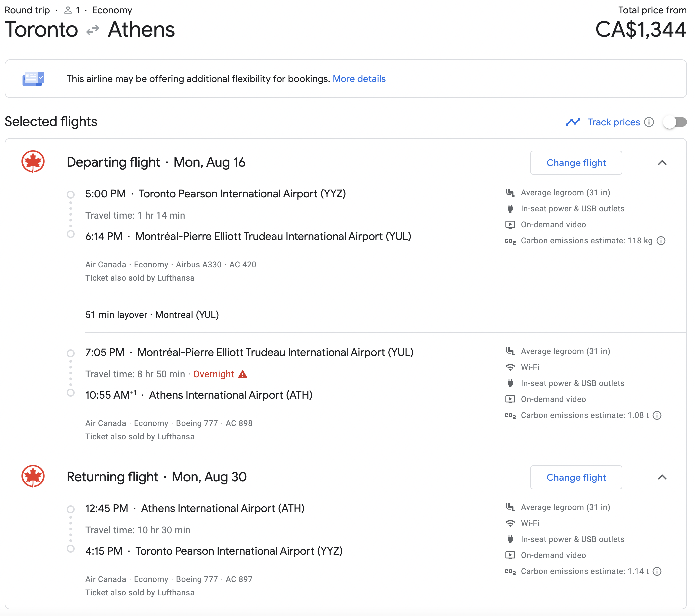This screenshot has width=695, height=616.
Task: Click the round-trip arrows between Toronto and Athens
Action: tap(93, 30)
